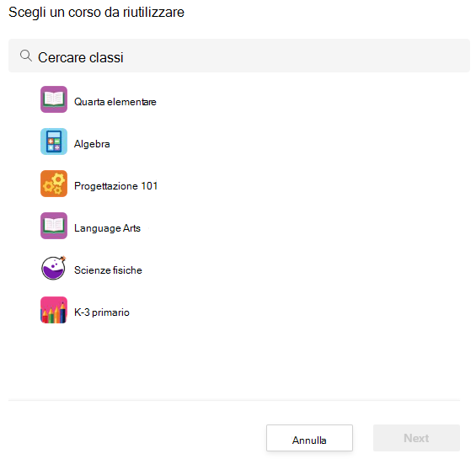Click the divider line above the buttons
The image size is (476, 459).
click(x=234, y=400)
